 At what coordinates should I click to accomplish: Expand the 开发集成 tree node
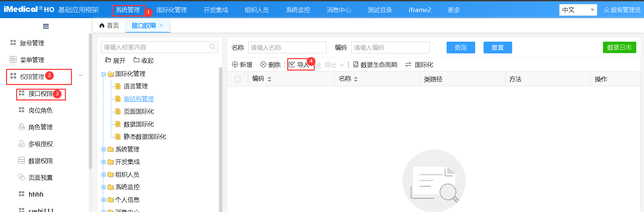coord(104,162)
